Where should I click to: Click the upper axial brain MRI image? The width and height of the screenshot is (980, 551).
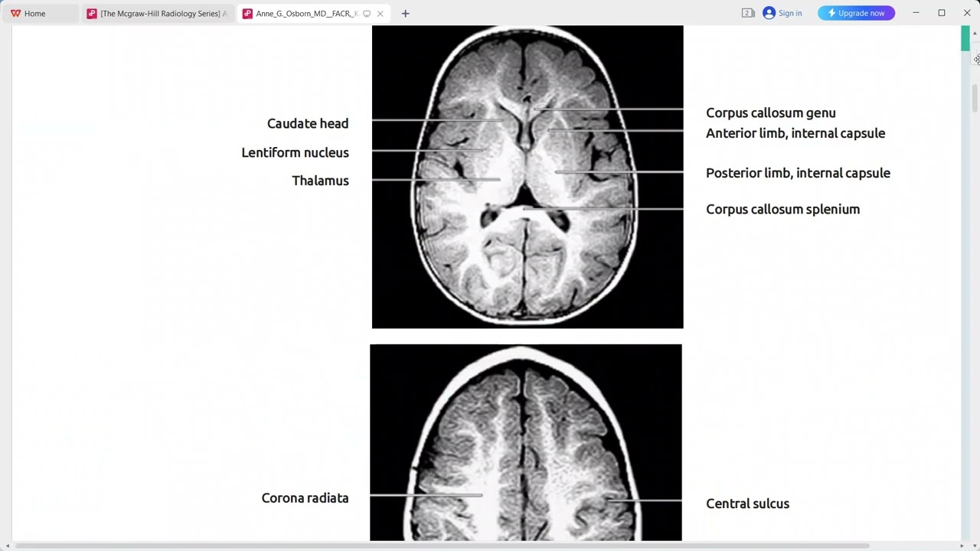point(528,177)
